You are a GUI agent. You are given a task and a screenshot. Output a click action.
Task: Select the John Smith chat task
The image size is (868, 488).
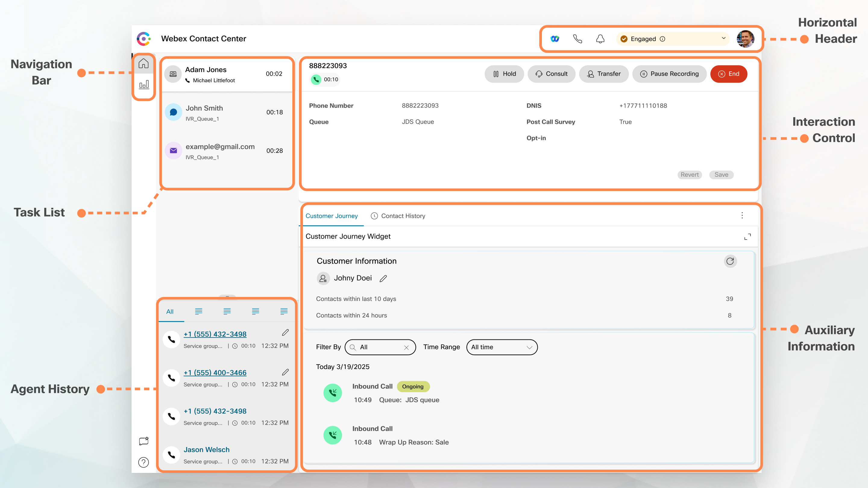227,112
